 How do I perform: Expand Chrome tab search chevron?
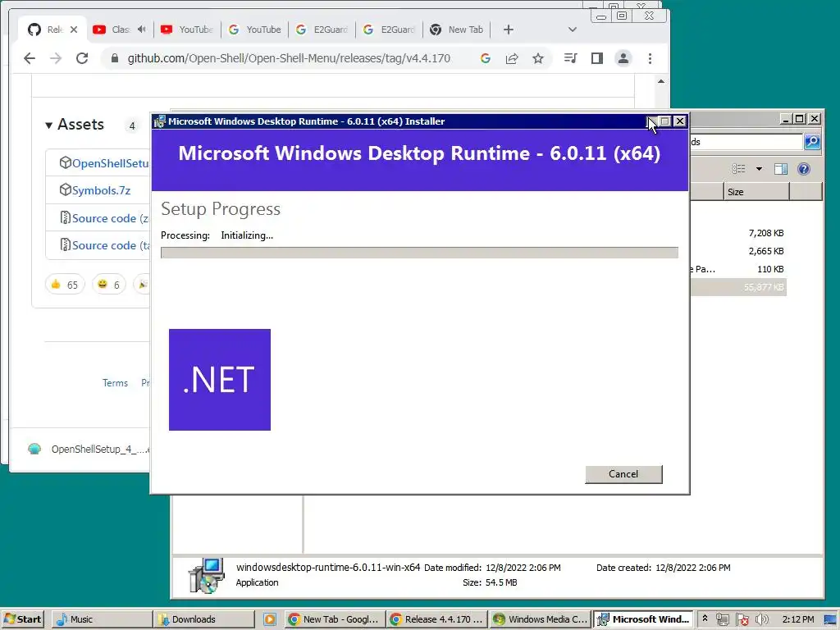572,30
